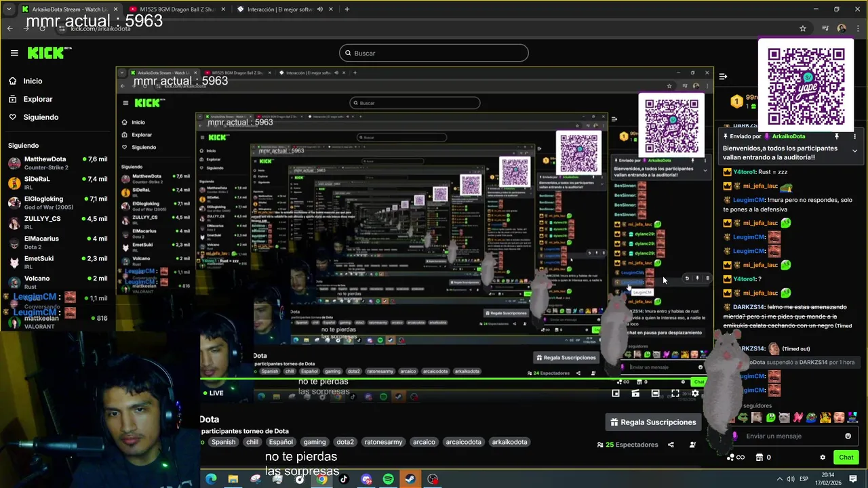Open TikTok from the taskbar
868x488 pixels.
(x=344, y=479)
